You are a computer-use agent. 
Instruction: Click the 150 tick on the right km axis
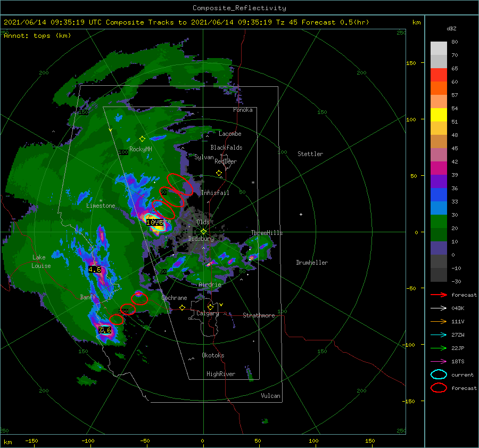coord(411,63)
